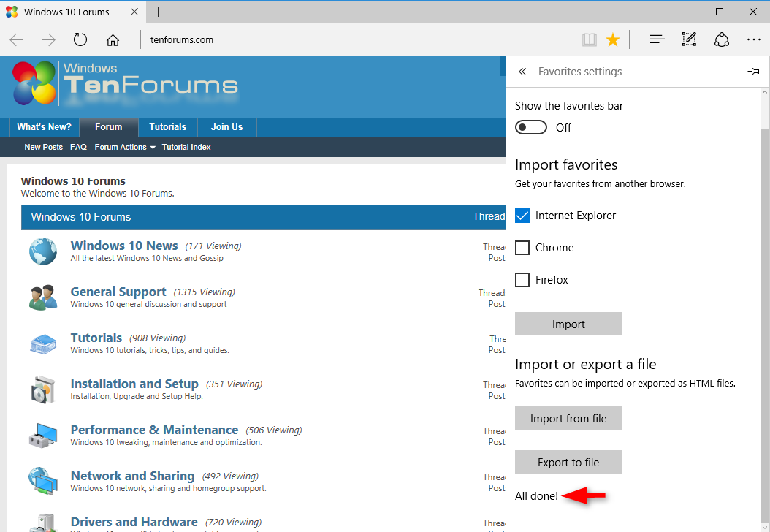The width and height of the screenshot is (770, 532).
Task: Click the tab favicon for Windows 10 Forums
Action: [12, 12]
